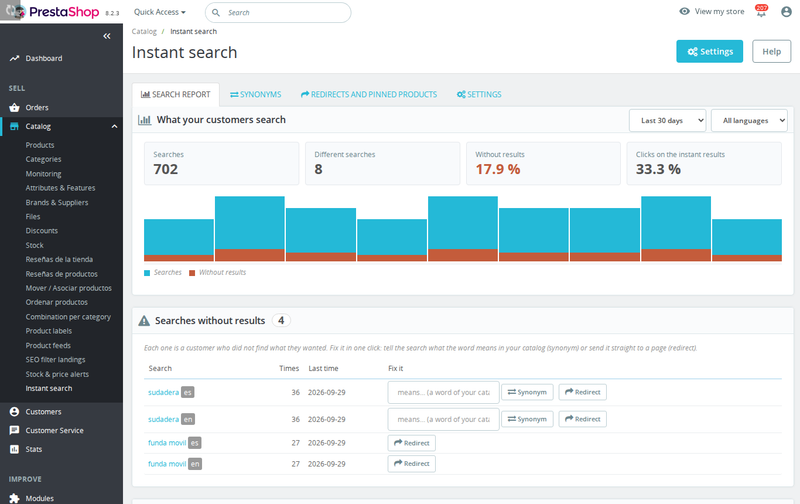The width and height of the screenshot is (800, 504).
Task: Toggle the Without results legend series
Action: pyautogui.click(x=217, y=272)
